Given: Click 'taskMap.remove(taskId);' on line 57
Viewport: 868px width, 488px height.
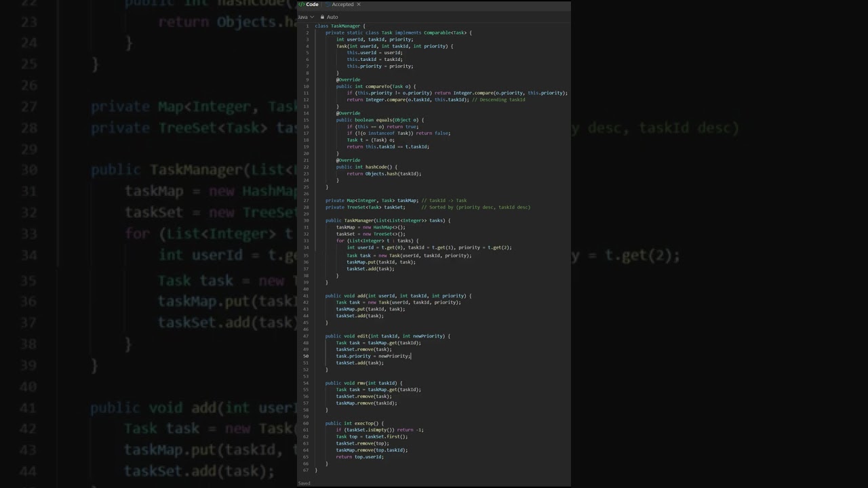Looking at the screenshot, I should 367,403.
